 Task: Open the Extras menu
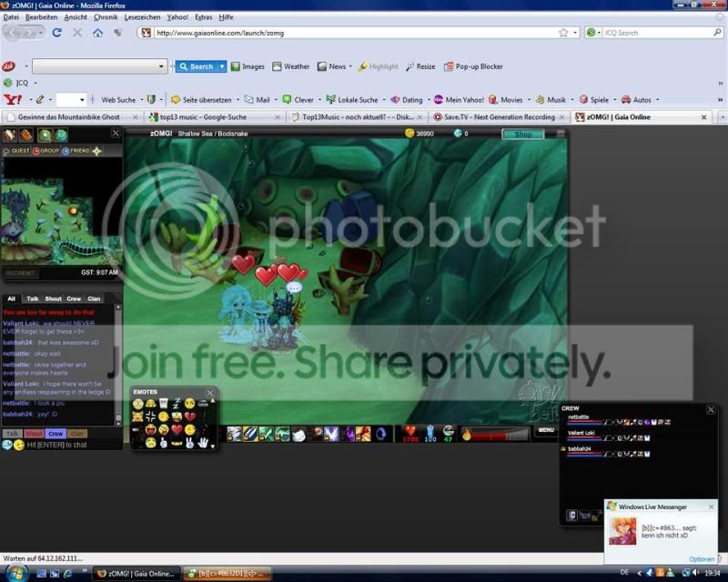(x=203, y=17)
